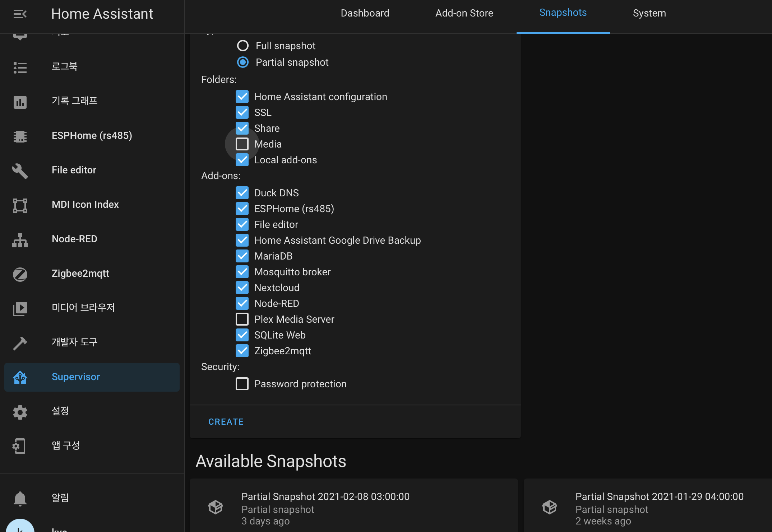Switch to the Add-on Store tab
This screenshot has height=532, width=772.
click(x=464, y=13)
